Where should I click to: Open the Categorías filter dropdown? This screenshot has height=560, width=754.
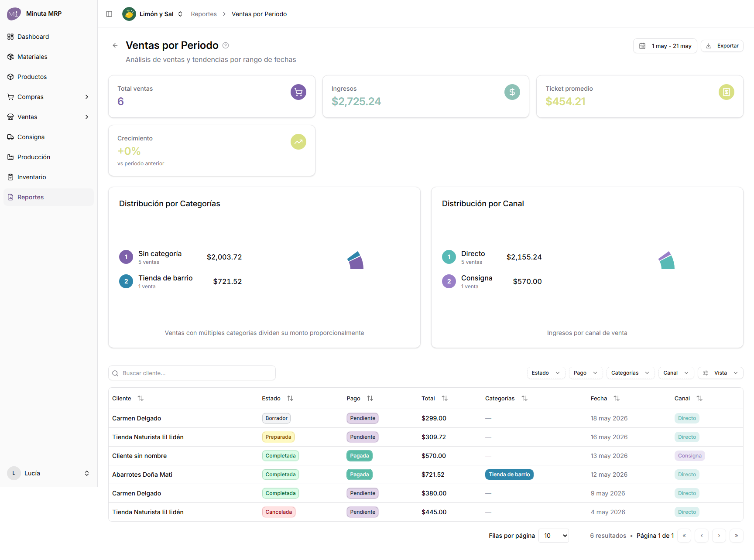[631, 373]
